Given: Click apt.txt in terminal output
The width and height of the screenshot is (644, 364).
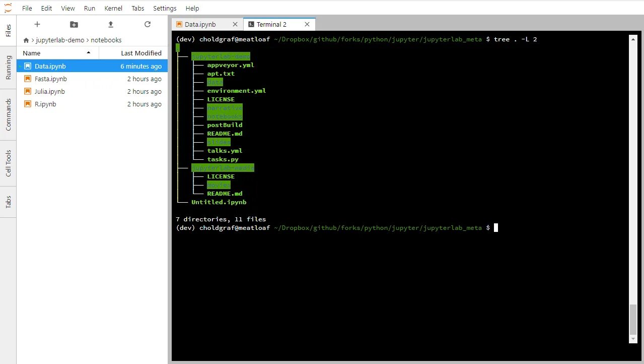Looking at the screenshot, I should coord(221,74).
